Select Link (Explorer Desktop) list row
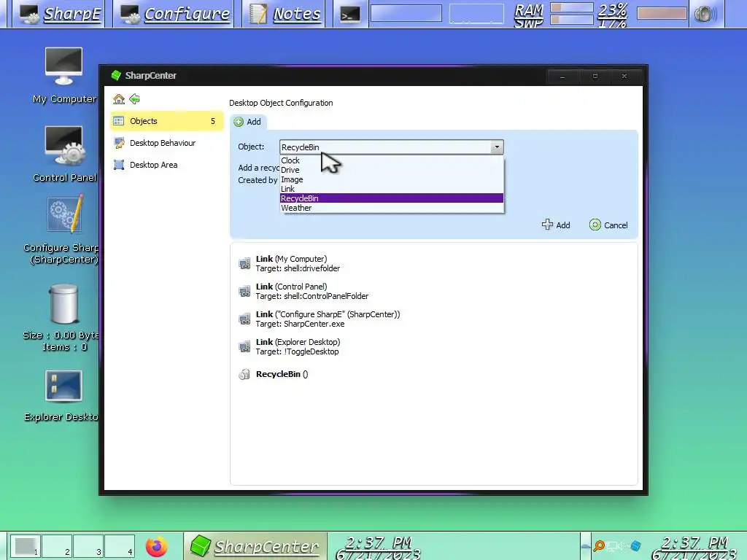Screen dimensions: 747x560 [433, 346]
